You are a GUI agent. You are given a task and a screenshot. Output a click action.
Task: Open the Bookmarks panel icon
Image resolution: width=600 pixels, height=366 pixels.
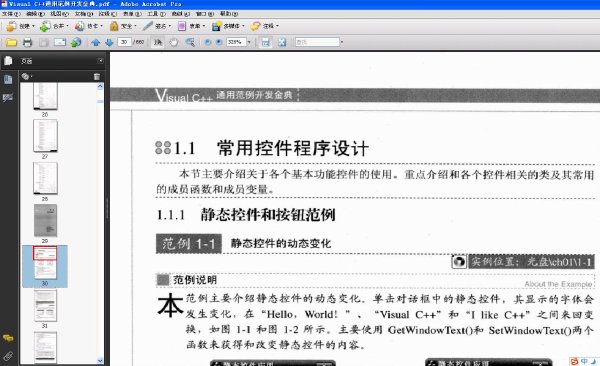pyautogui.click(x=8, y=79)
